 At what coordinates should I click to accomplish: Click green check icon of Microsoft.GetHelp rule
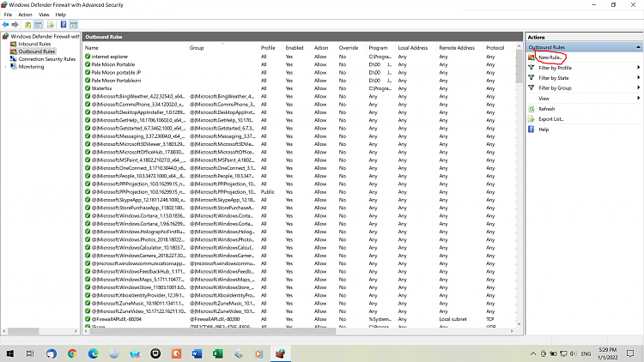(88, 120)
